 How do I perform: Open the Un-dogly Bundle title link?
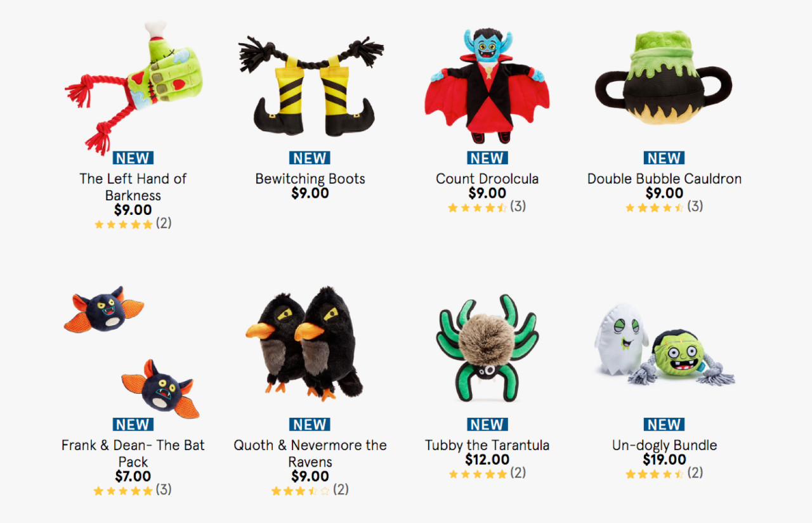tap(664, 445)
